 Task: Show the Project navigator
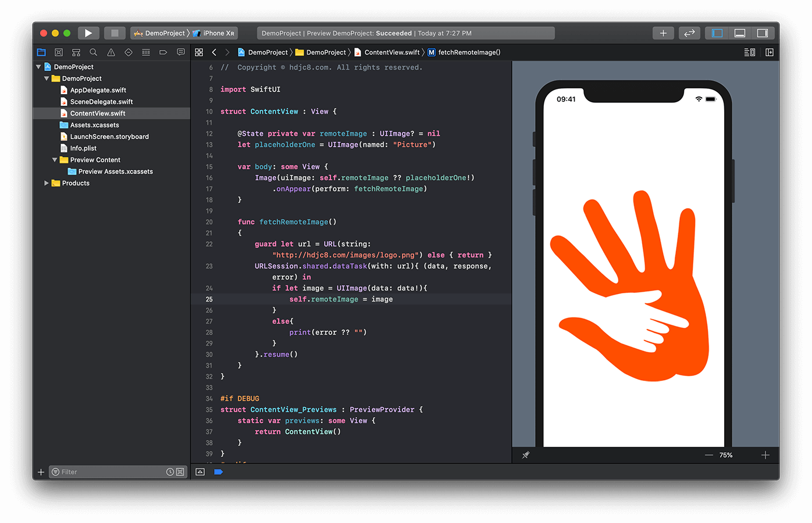click(41, 52)
